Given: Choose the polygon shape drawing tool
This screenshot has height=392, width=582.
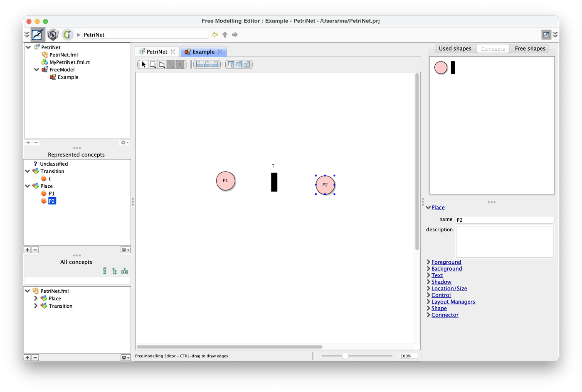Looking at the screenshot, I should pyautogui.click(x=162, y=64).
